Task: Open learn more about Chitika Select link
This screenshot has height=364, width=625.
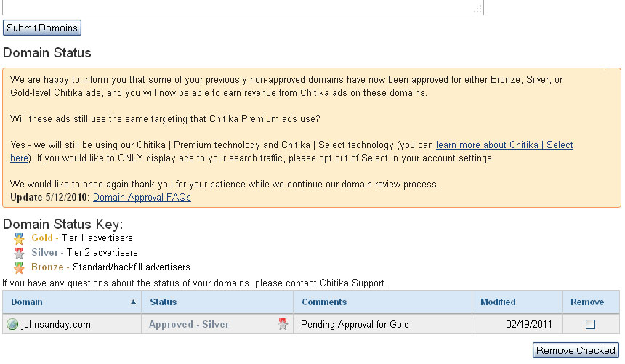Action: (x=504, y=145)
